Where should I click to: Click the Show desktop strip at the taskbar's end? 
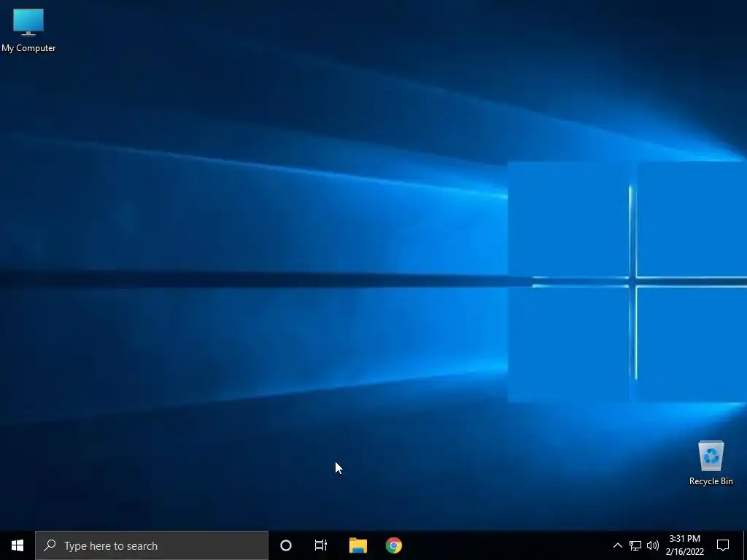[745, 545]
